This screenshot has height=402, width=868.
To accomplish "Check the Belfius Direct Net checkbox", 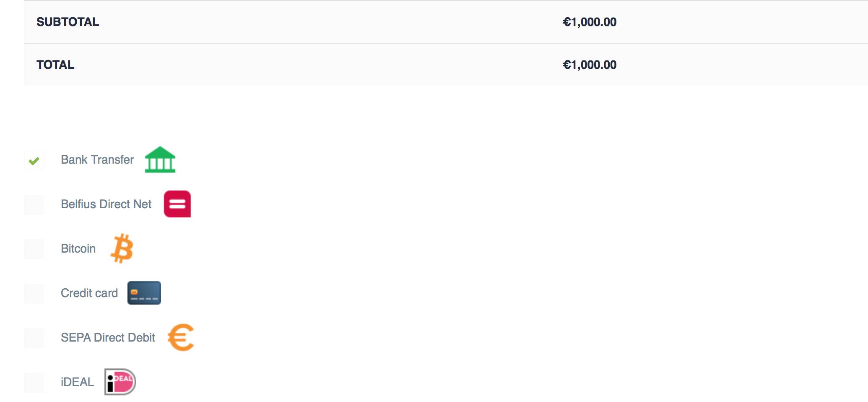I will (x=34, y=205).
